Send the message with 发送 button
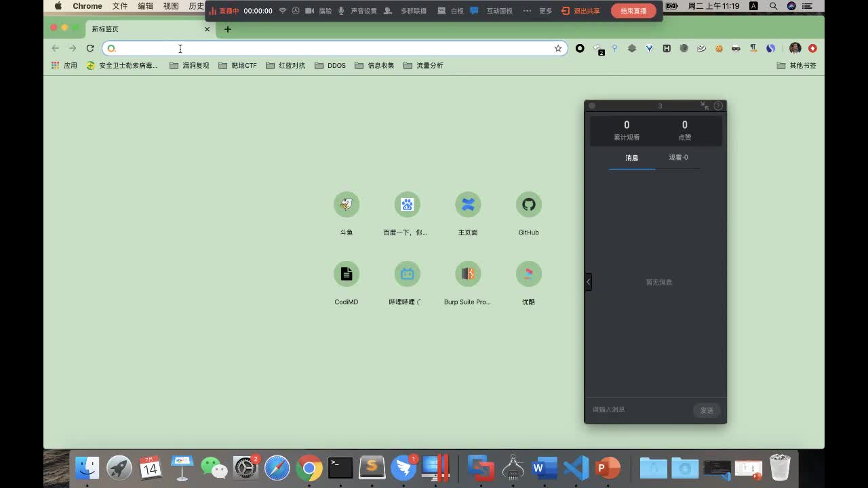This screenshot has height=488, width=868. (707, 410)
